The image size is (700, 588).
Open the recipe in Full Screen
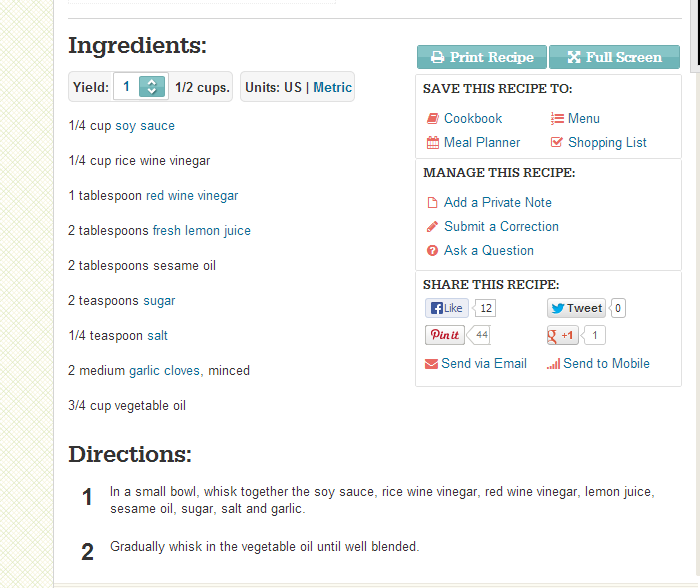614,57
